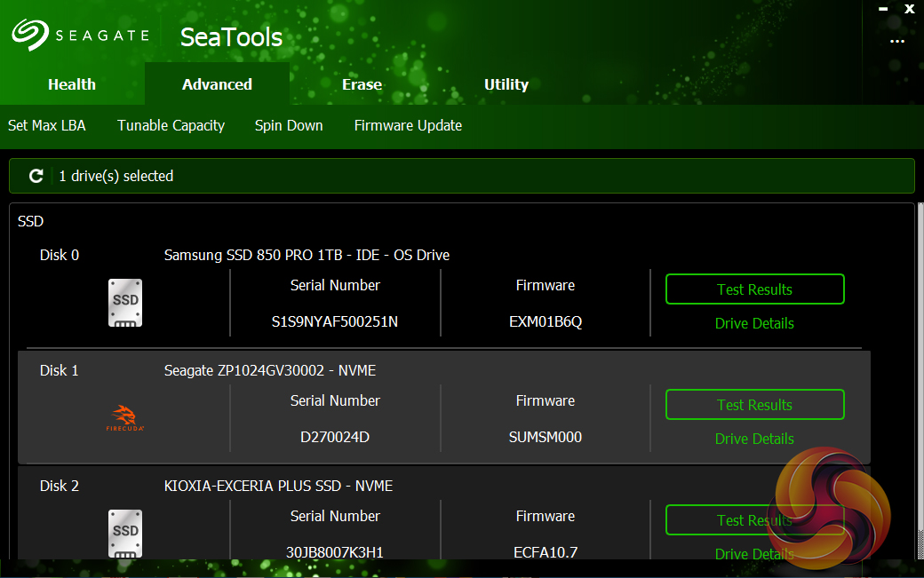Select Spin Down from submenu
Screen dimensions: 924x578
pos(289,125)
